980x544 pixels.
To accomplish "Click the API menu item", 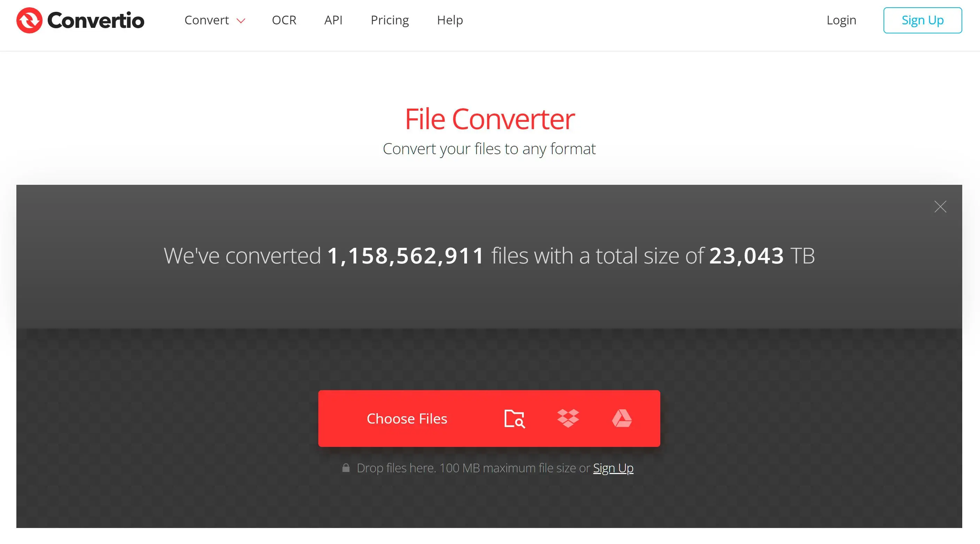I will 332,20.
